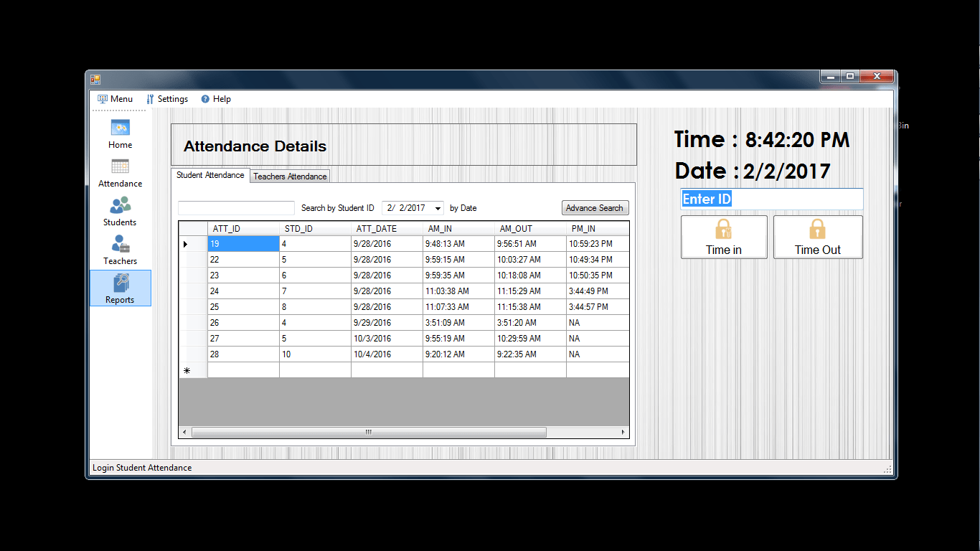Switch to Student Attendance tab
Screen dimensions: 980x551
(x=210, y=175)
